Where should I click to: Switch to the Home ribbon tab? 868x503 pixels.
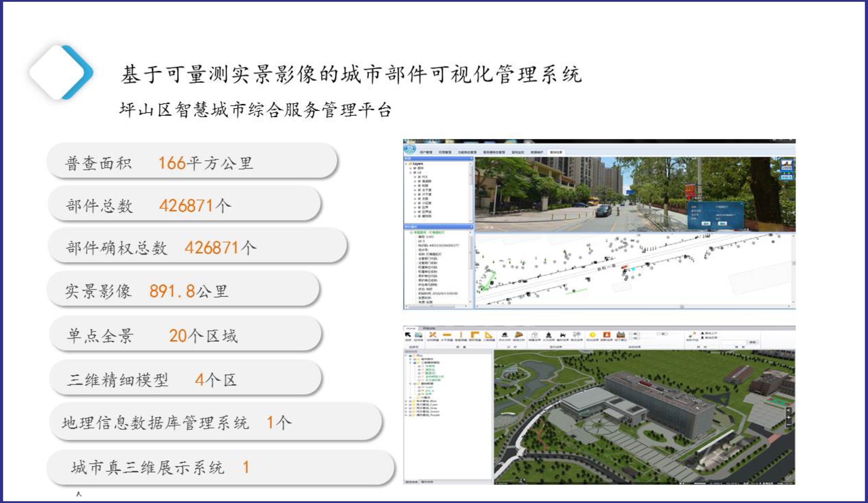[411, 328]
